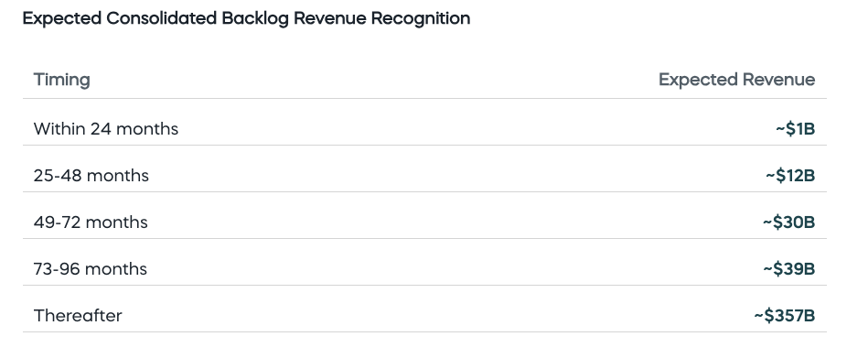The width and height of the screenshot is (868, 358).
Task: Select the 25-48 months row label
Action: tap(91, 176)
